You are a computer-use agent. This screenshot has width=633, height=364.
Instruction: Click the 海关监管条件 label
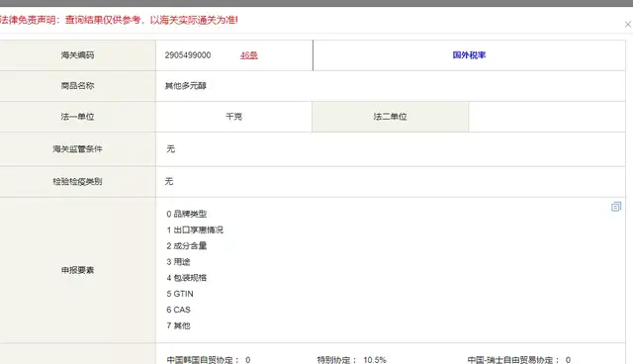(x=77, y=149)
